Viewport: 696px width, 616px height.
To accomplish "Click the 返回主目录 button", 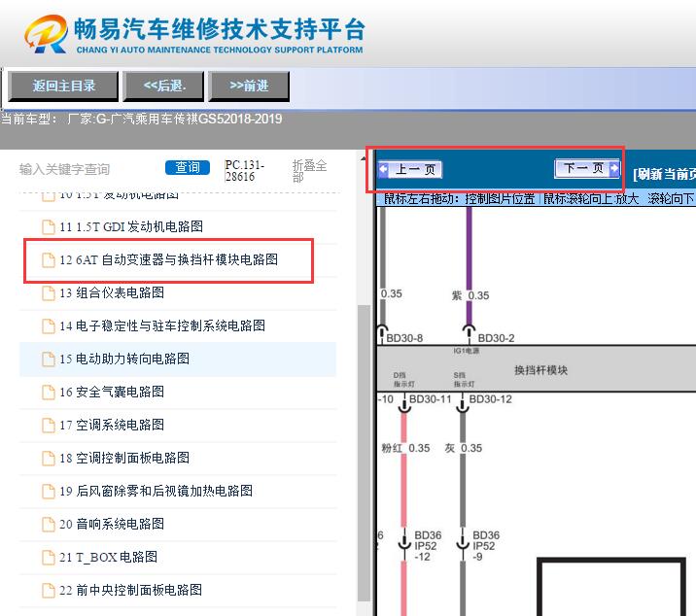I will (63, 86).
